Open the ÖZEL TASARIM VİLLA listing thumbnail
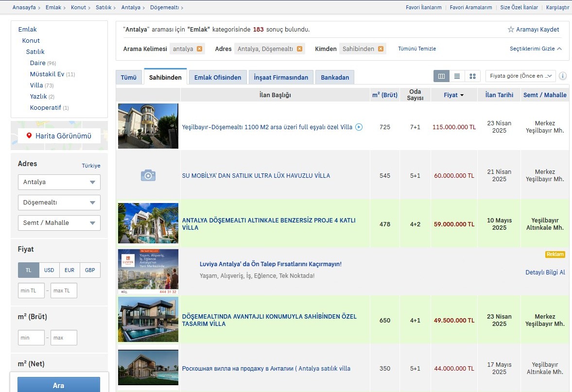The width and height of the screenshot is (572, 392). click(148, 320)
